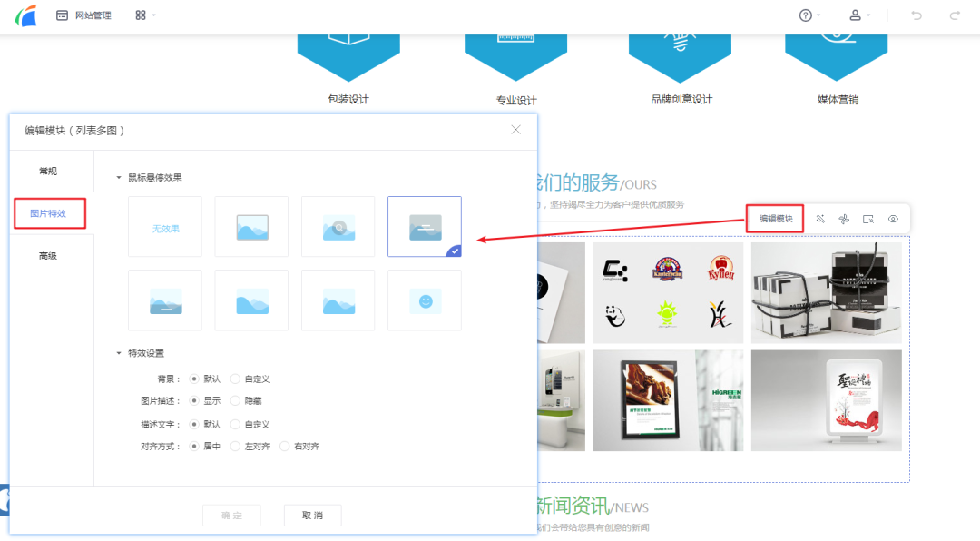Click the magic wand style icon

tap(820, 219)
